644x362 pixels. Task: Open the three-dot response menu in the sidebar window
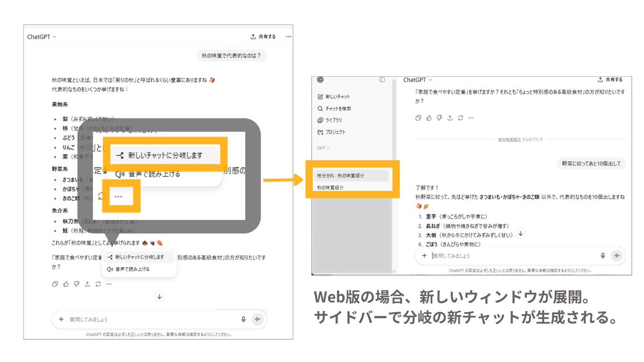pyautogui.click(x=471, y=117)
